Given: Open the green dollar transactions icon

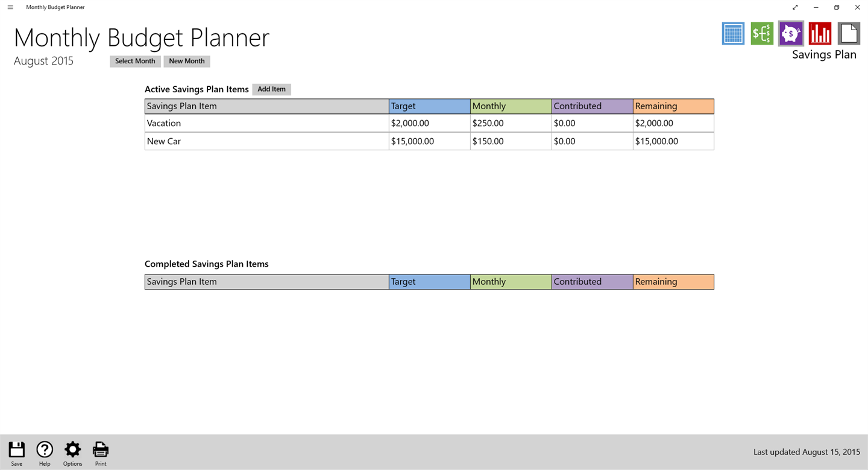Looking at the screenshot, I should click(762, 34).
